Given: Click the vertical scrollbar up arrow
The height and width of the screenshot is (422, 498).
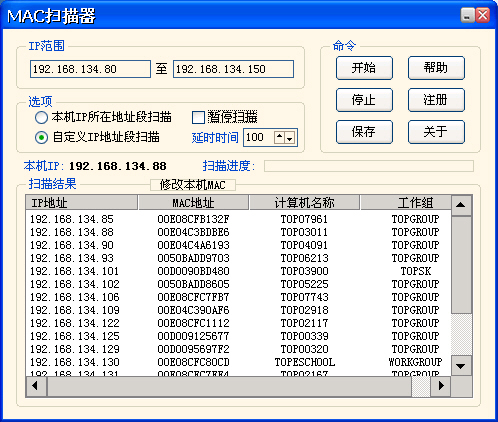Looking at the screenshot, I should coord(461,205).
